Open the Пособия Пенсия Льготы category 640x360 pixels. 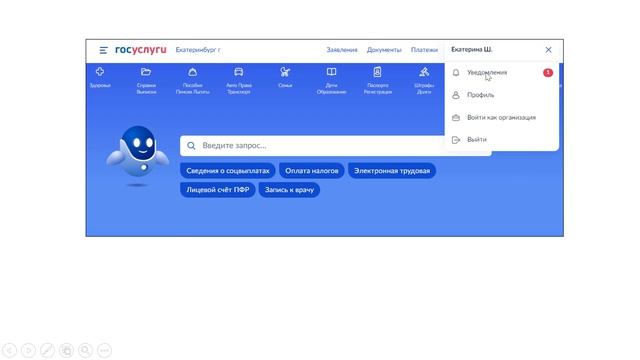193,81
